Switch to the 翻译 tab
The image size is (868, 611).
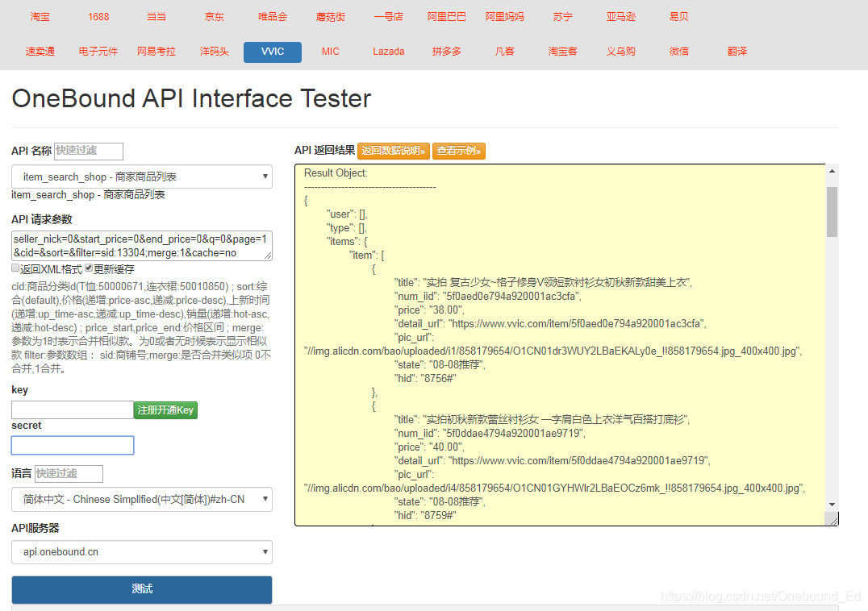737,52
